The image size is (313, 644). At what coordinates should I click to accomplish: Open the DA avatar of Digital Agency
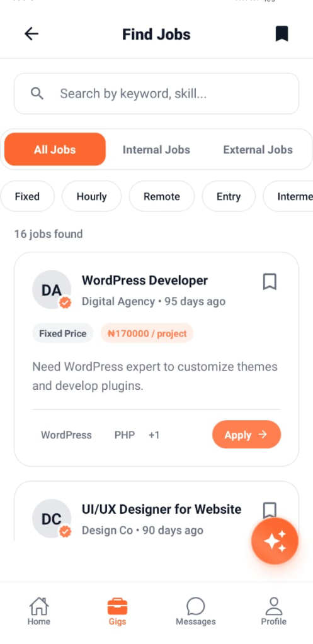click(52, 289)
